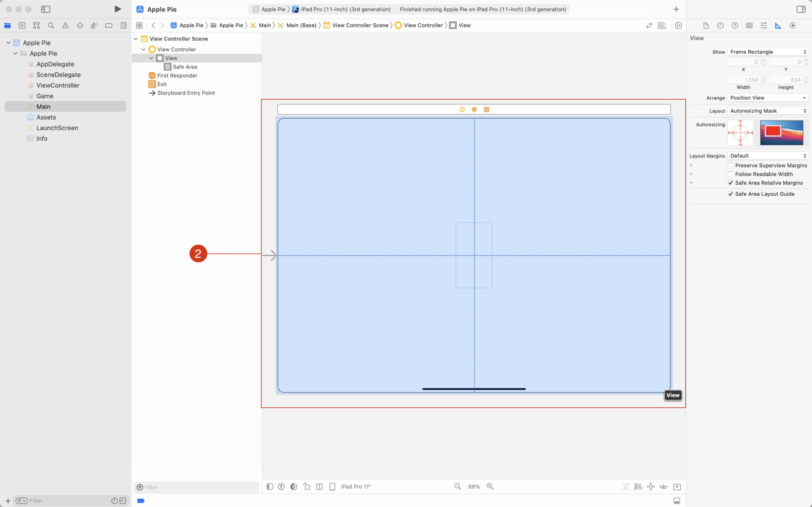Open ViewController in file navigator

[x=57, y=85]
